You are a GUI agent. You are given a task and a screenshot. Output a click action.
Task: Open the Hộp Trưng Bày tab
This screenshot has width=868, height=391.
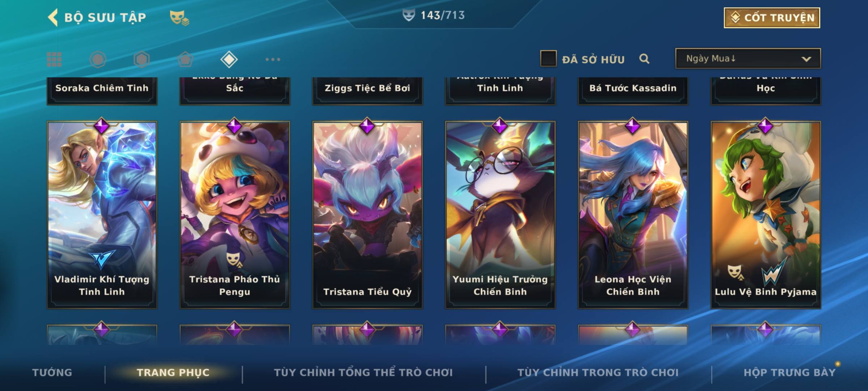[x=790, y=372]
